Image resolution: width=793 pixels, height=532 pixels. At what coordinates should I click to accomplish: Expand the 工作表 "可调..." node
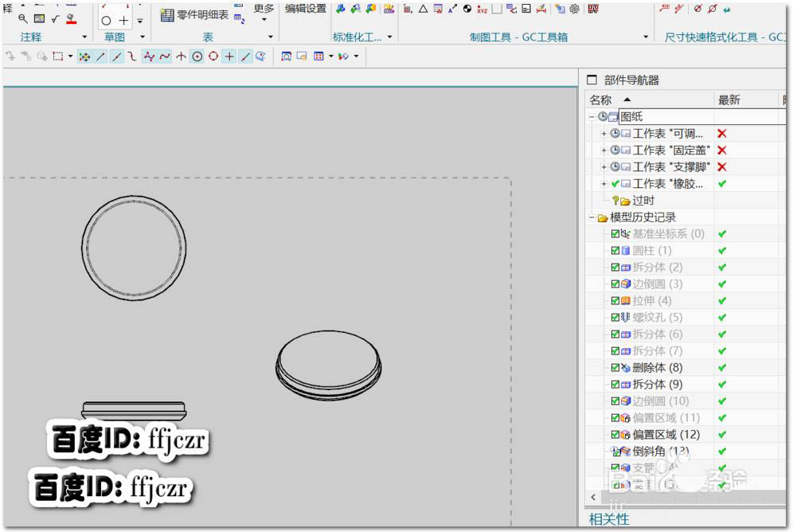tap(604, 134)
